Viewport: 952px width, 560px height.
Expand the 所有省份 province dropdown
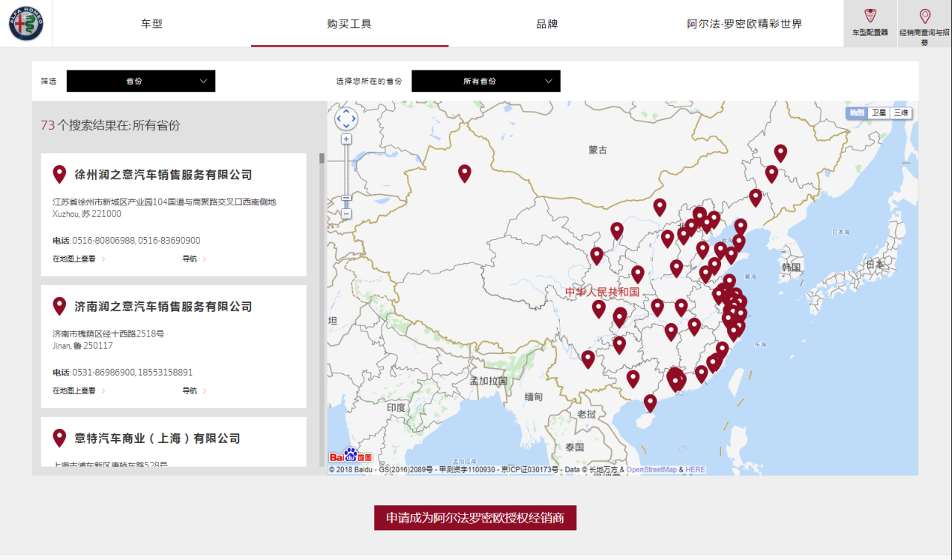click(486, 81)
